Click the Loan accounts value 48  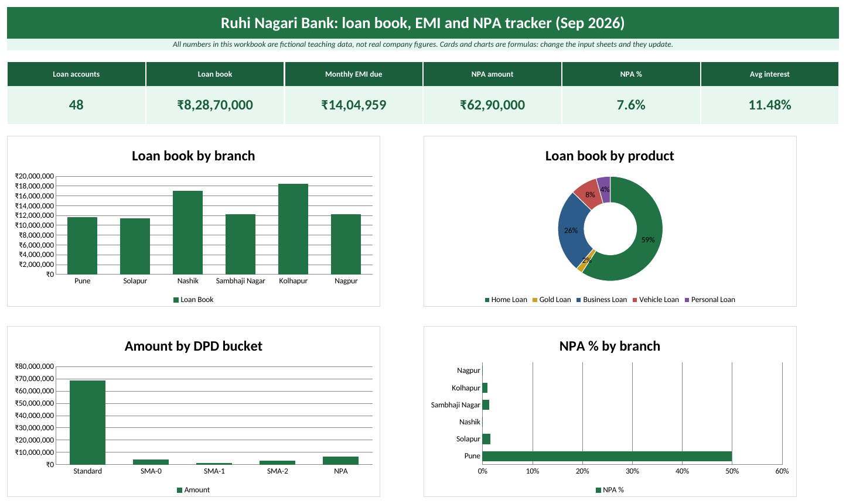pos(76,105)
